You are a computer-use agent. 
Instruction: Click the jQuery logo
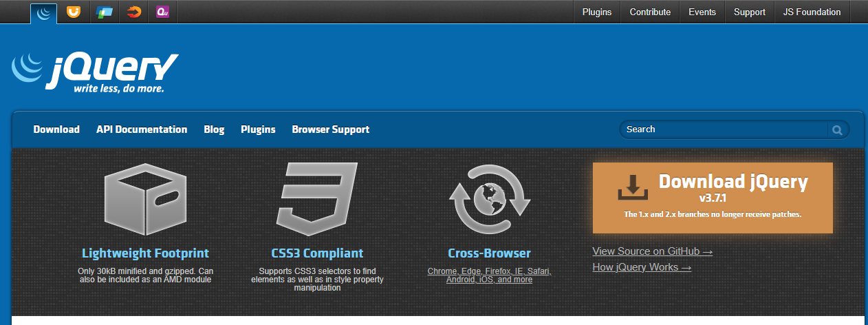pyautogui.click(x=95, y=72)
